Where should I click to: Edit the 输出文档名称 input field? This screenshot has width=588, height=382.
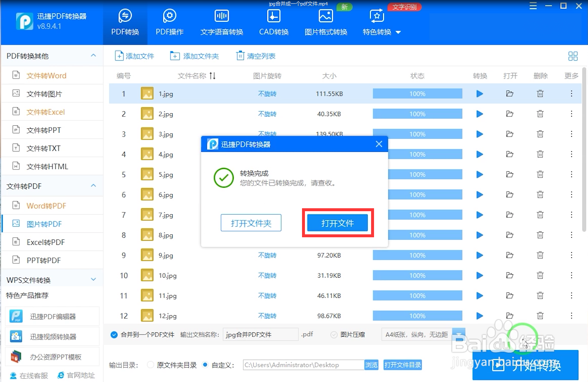[260, 334]
